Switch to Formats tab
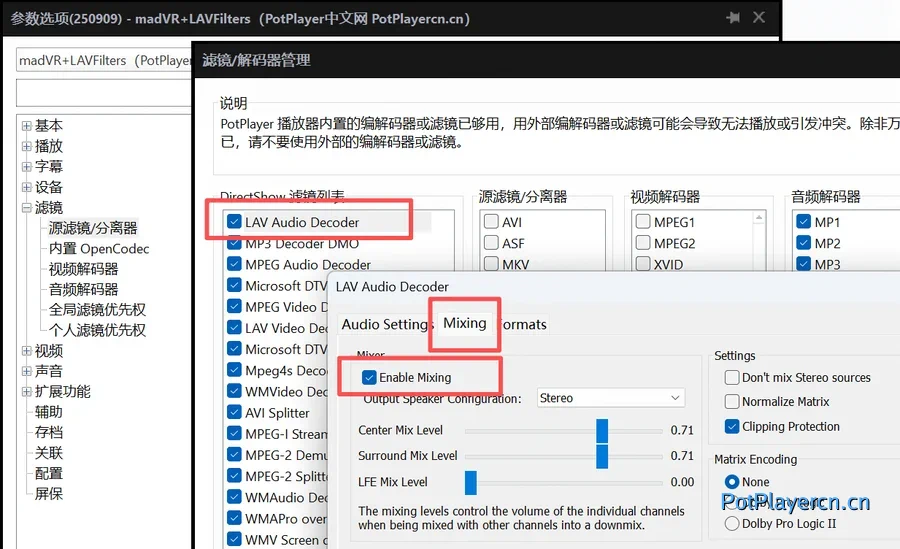Image resolution: width=900 pixels, height=549 pixels. pos(522,324)
